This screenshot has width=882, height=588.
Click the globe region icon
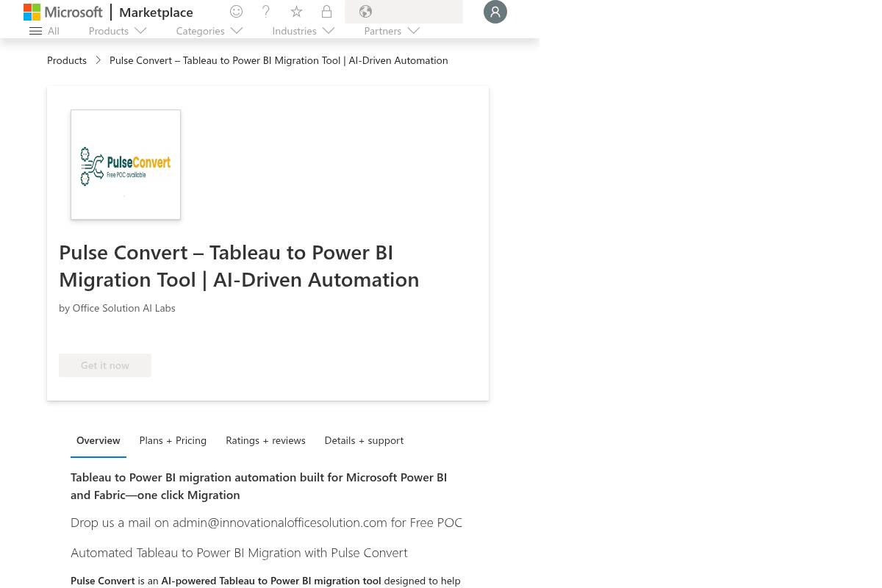[365, 12]
